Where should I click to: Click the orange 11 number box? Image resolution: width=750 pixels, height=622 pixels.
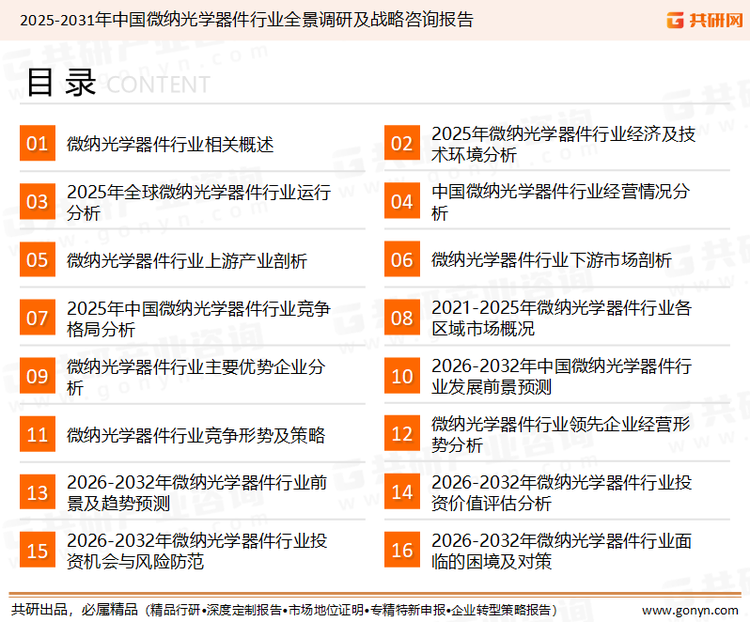tap(37, 434)
